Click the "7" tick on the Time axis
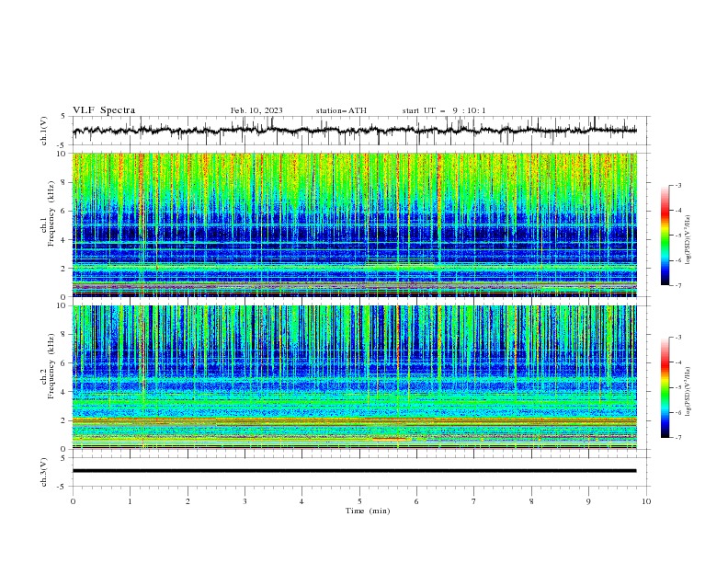Screen dimensions: 728x563 point(474,501)
